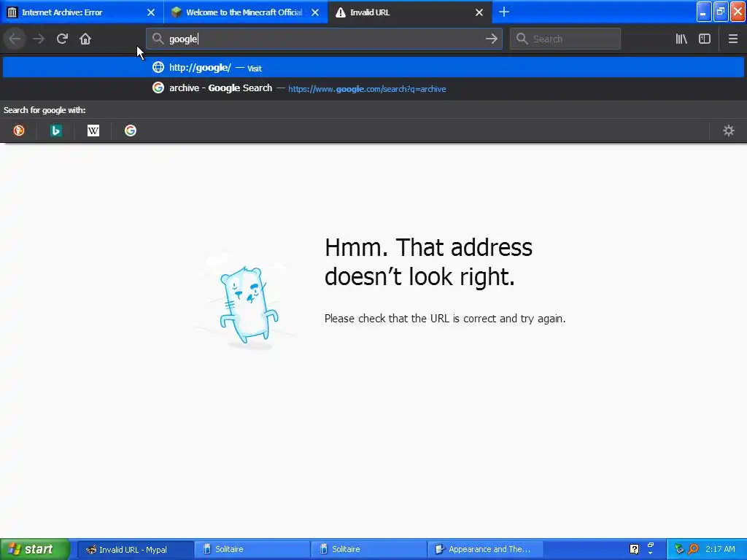Image resolution: width=747 pixels, height=560 pixels.
Task: Restore down the browser window
Action: click(x=721, y=12)
